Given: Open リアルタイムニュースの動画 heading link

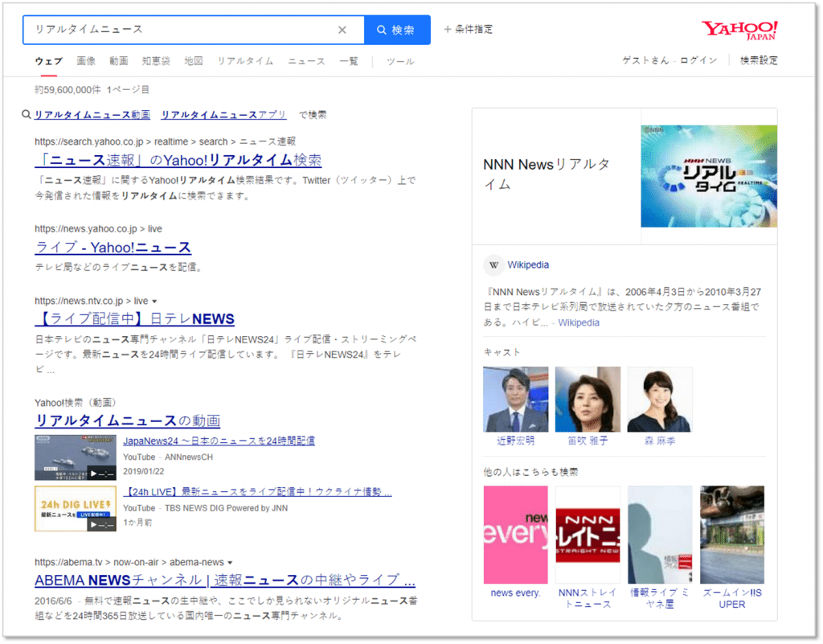Looking at the screenshot, I should coord(128,420).
